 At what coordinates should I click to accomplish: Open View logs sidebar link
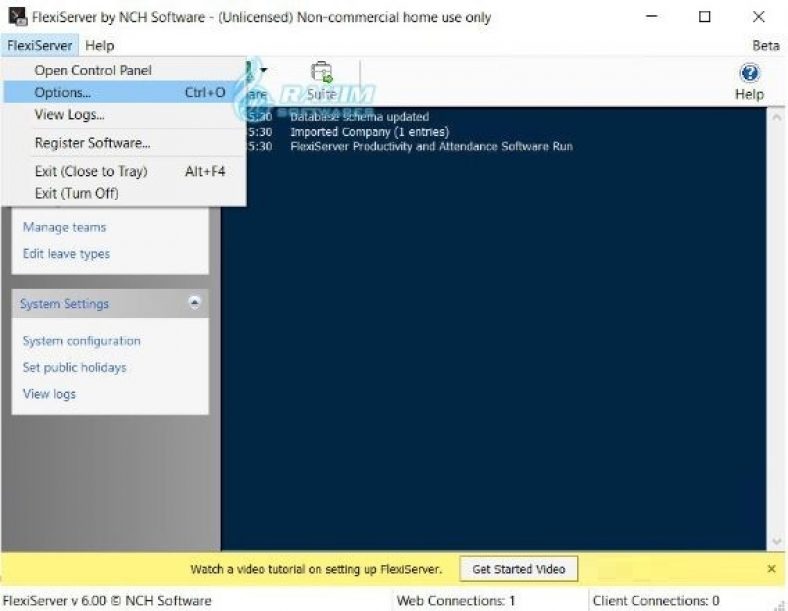coord(49,394)
